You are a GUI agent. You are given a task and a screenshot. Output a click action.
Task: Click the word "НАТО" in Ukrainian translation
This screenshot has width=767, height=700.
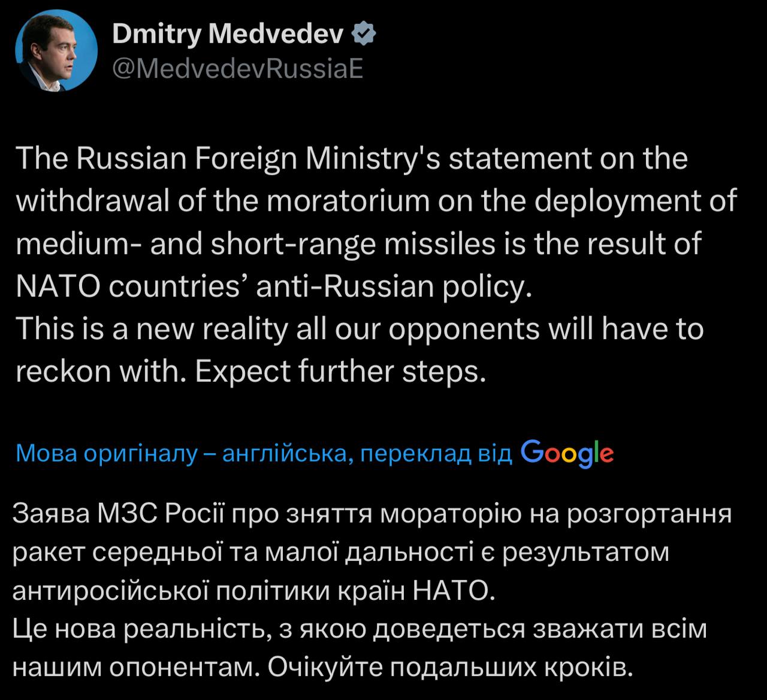[x=453, y=592]
